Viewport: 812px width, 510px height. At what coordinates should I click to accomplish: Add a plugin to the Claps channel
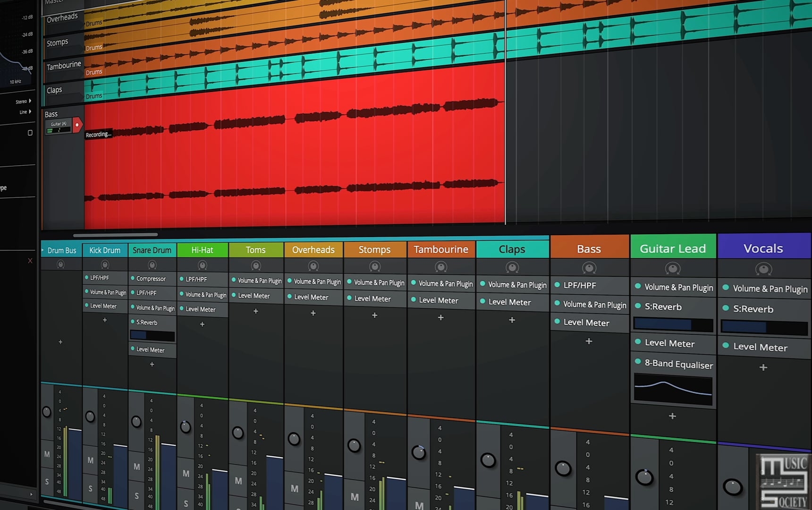[512, 320]
